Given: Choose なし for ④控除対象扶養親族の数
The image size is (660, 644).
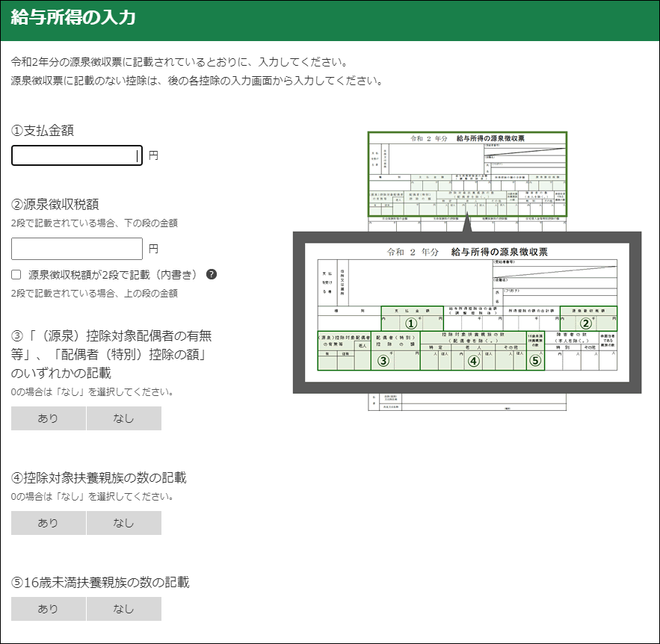Looking at the screenshot, I should pos(124,523).
